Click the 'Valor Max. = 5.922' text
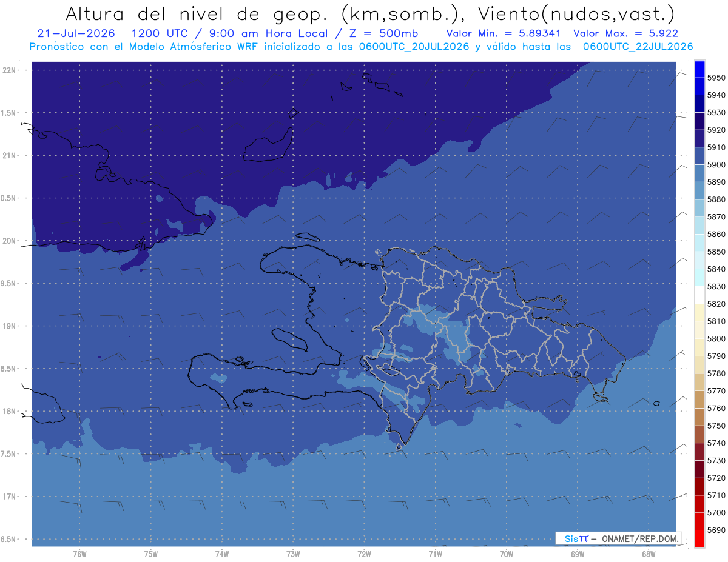The width and height of the screenshot is (728, 562). [x=626, y=33]
